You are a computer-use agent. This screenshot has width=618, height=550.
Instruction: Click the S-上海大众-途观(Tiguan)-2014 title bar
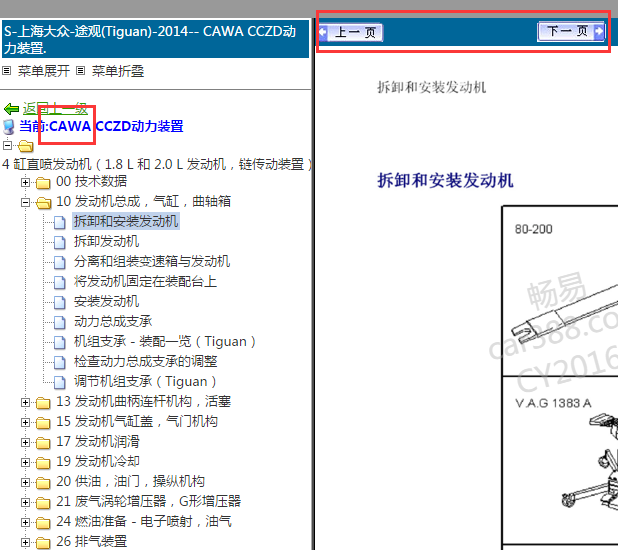click(155, 39)
